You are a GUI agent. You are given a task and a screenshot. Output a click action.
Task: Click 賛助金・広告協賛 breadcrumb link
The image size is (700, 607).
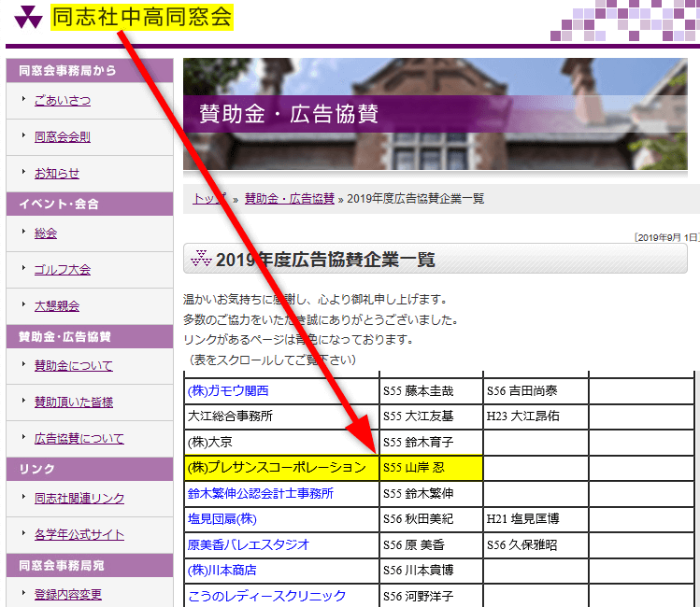(290, 199)
